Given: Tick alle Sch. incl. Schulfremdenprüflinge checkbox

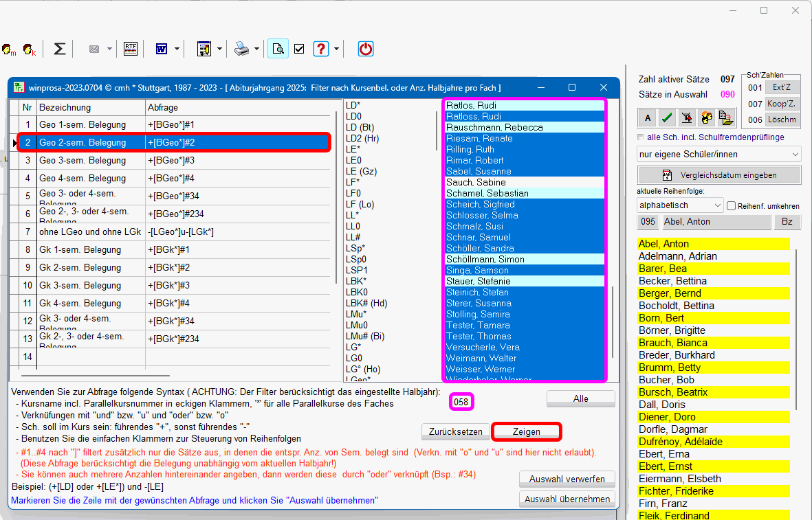Looking at the screenshot, I should (x=641, y=137).
